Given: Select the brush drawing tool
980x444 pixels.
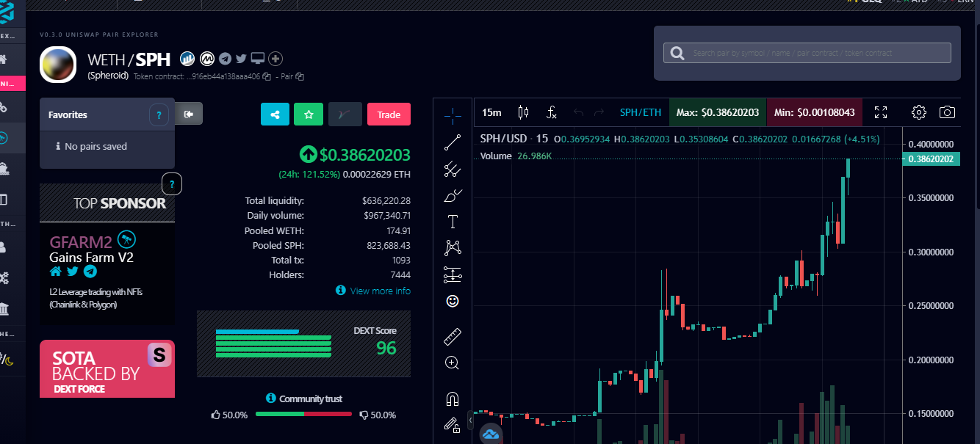Looking at the screenshot, I should pyautogui.click(x=453, y=195).
